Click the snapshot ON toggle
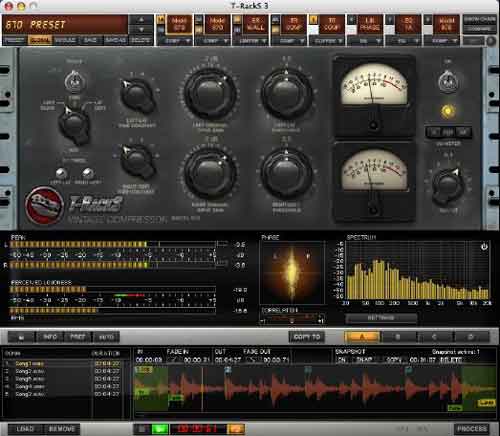Image resolution: width=500 pixels, height=436 pixels. tap(342, 360)
